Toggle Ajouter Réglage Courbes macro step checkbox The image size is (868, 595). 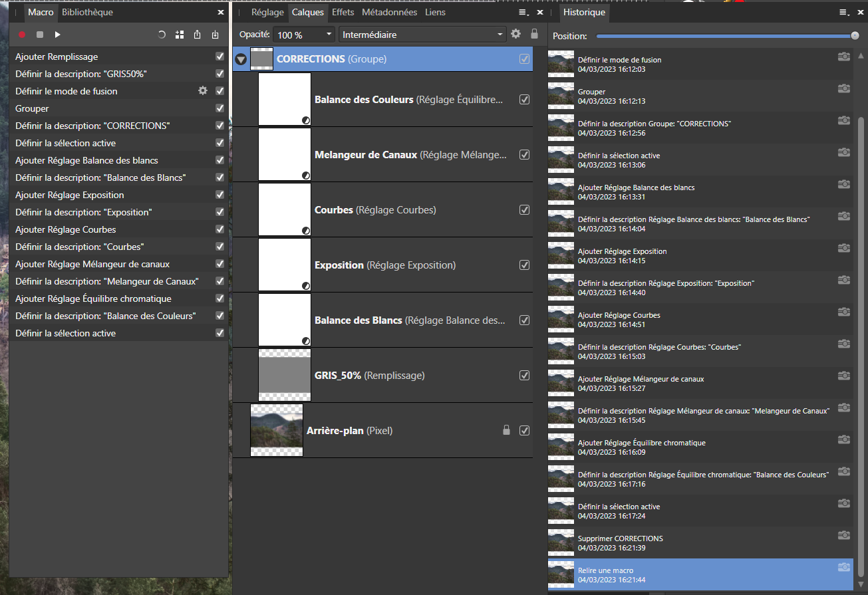220,229
